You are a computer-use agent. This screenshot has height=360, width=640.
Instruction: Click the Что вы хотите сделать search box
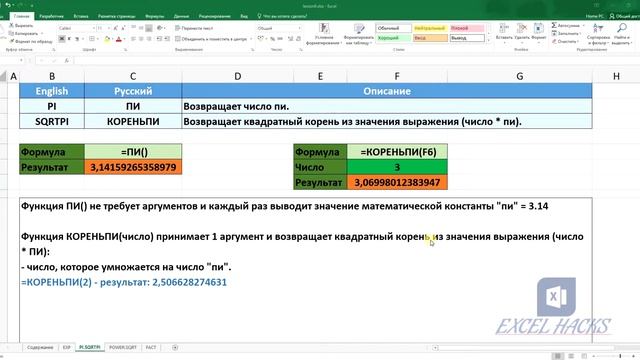pos(282,16)
